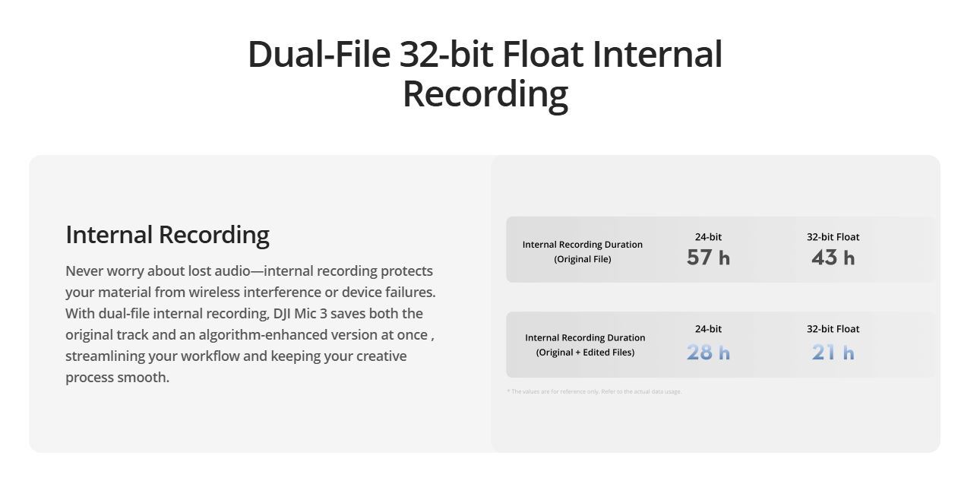Click "process smooth." ending the paragraph

click(117, 378)
